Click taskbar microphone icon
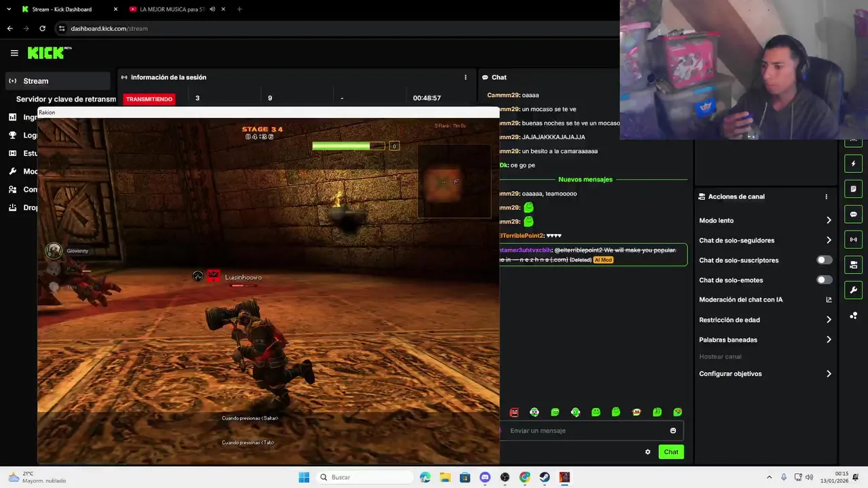This screenshot has width=868, height=488. (784, 477)
